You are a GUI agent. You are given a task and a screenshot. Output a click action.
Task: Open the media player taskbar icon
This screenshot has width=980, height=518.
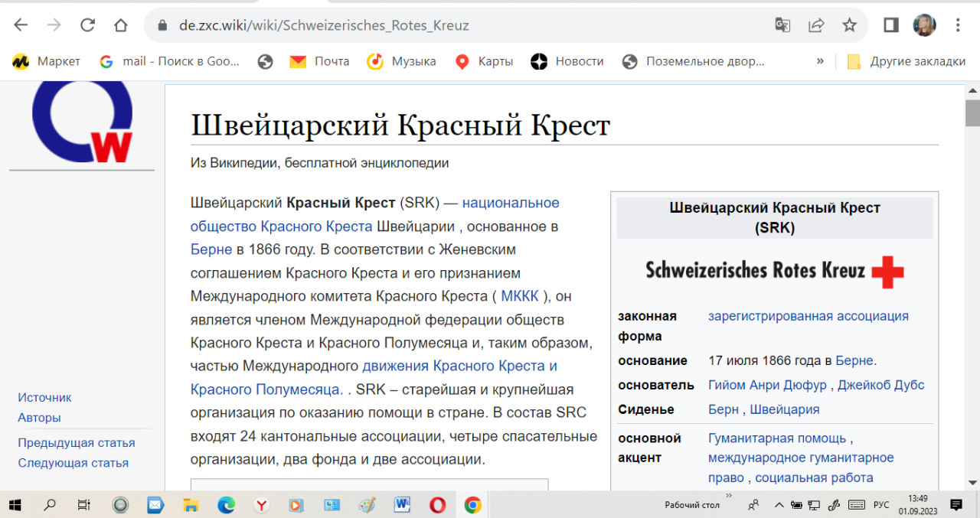(x=296, y=505)
